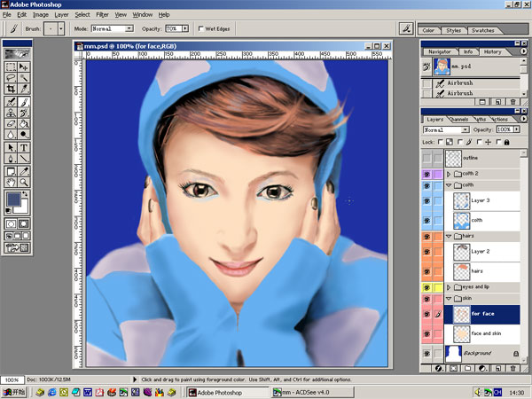532x399 pixels.
Task: Select the Eyedropper tool
Action: (23, 171)
